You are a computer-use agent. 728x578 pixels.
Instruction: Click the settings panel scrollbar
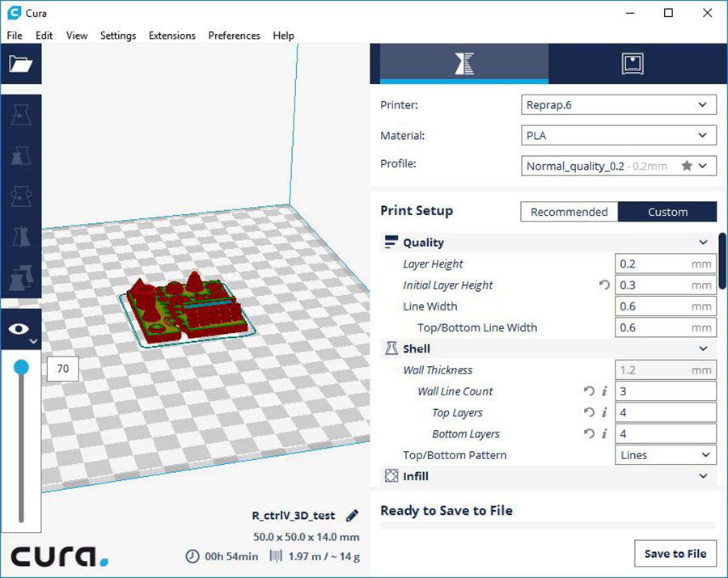722,261
